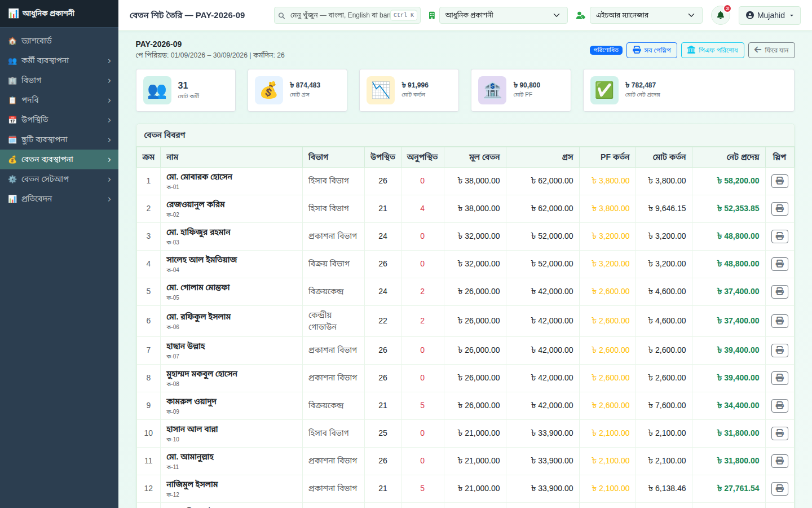The image size is (812, 508).
Task: Click the green user role icon
Action: coord(580,15)
